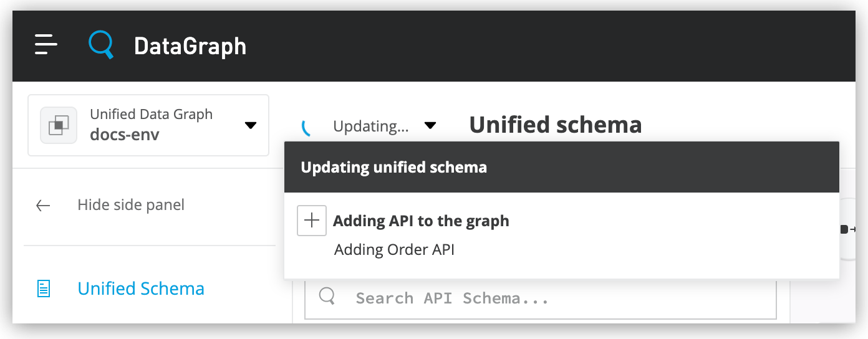
Task: Click the DataGraph magnifier logo
Action: pos(101,45)
